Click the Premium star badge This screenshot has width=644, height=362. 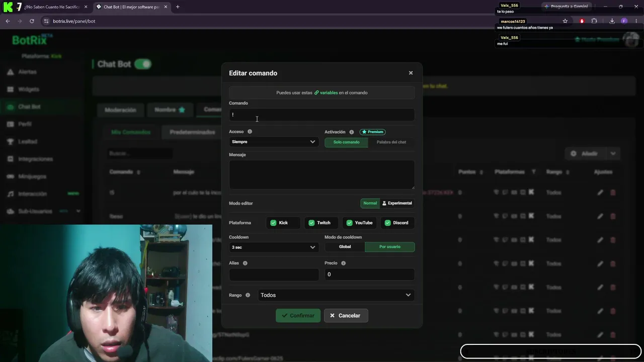[373, 132]
